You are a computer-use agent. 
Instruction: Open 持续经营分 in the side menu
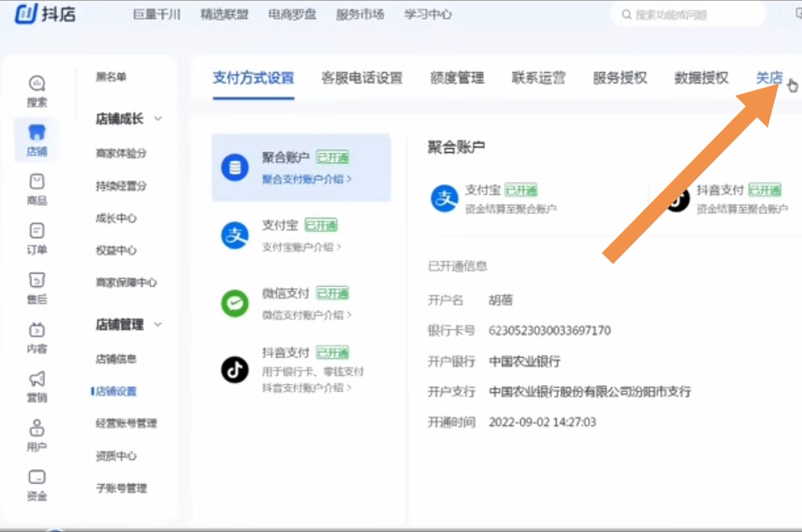(121, 185)
